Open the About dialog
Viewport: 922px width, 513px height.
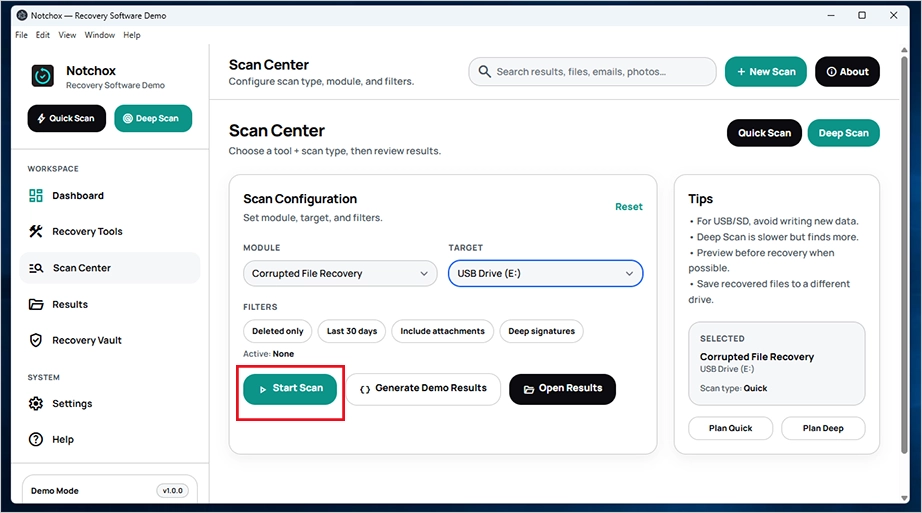coord(847,72)
